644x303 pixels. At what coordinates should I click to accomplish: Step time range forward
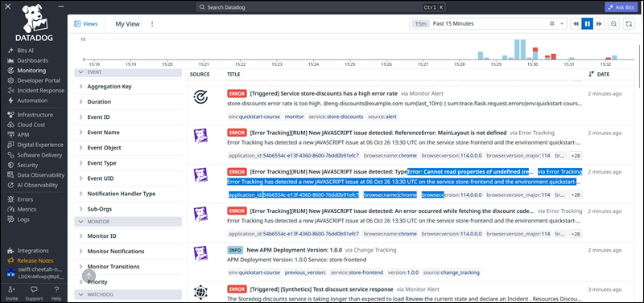pyautogui.click(x=599, y=24)
